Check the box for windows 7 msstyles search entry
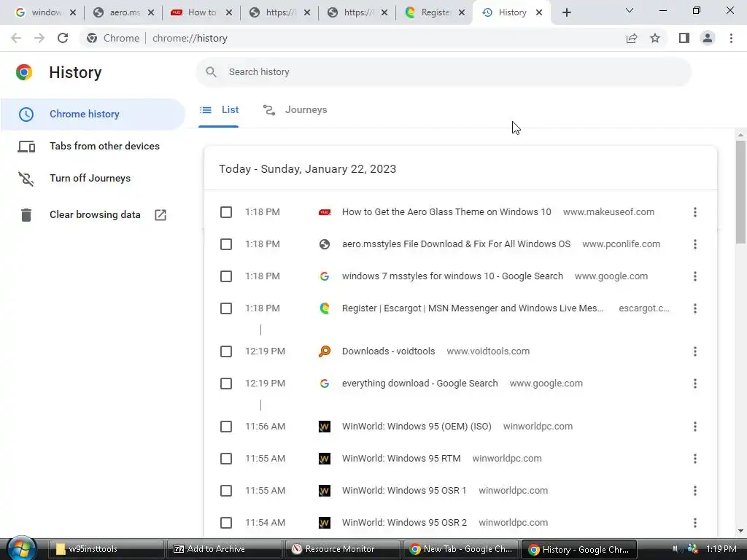Viewport: 747px width, 560px height. point(226,276)
